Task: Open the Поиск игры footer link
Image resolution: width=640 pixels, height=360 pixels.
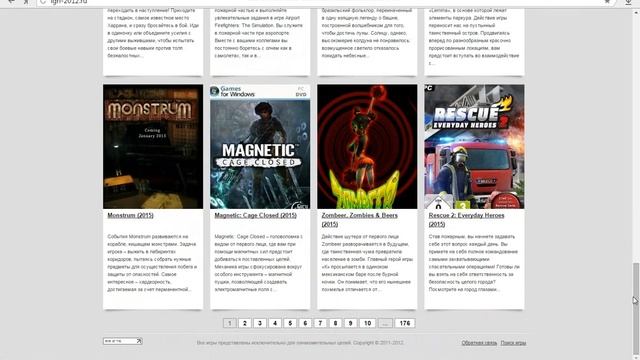Action: point(513,343)
